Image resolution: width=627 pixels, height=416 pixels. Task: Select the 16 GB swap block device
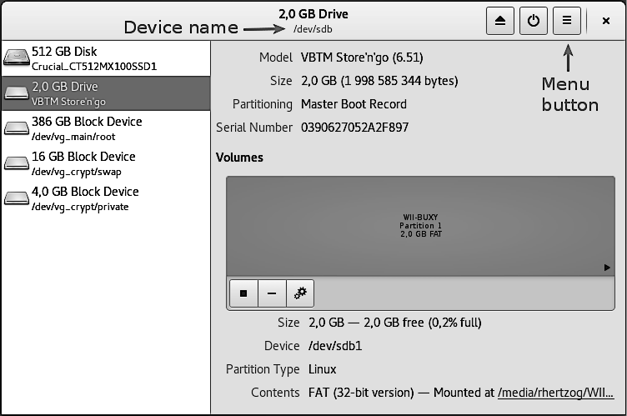coord(105,163)
